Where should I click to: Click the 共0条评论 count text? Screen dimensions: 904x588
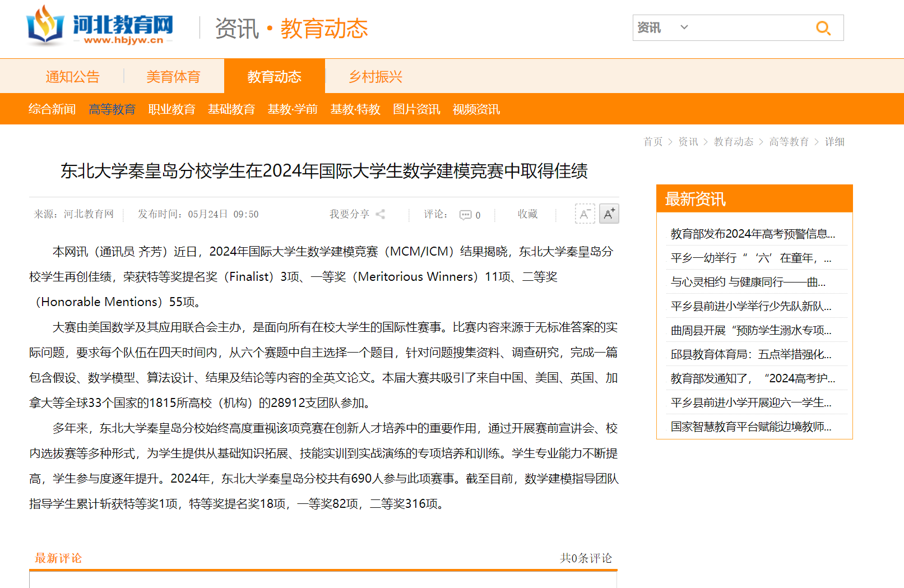point(586,558)
